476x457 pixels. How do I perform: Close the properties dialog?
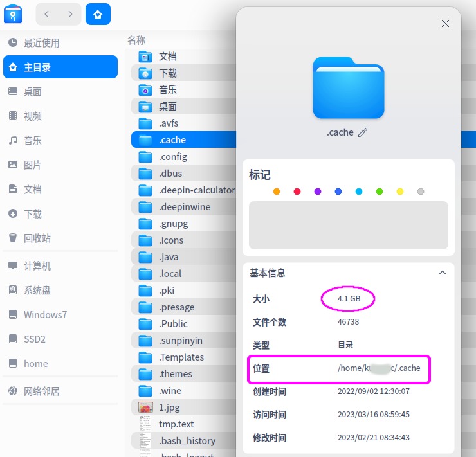point(445,23)
